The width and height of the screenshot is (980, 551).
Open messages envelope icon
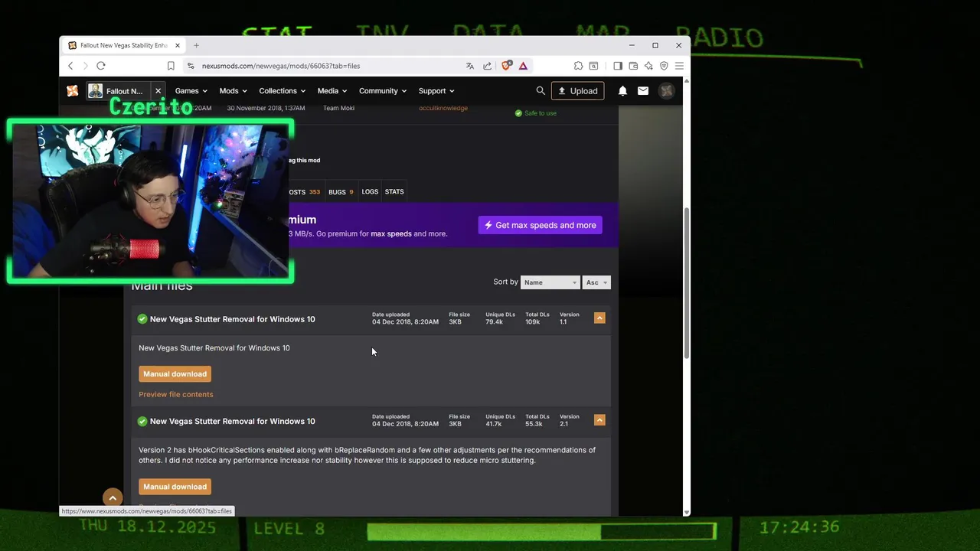click(643, 91)
